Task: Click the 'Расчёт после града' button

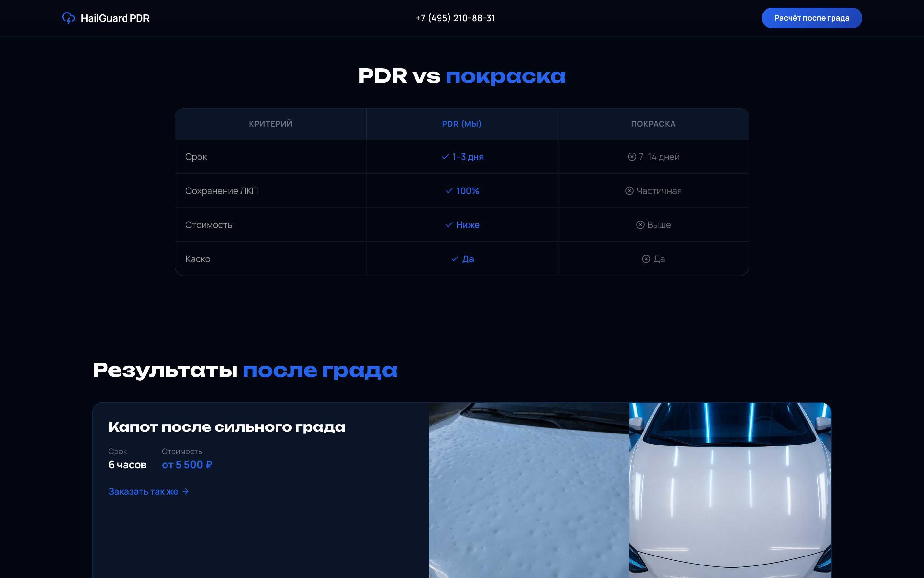Action: pos(811,18)
